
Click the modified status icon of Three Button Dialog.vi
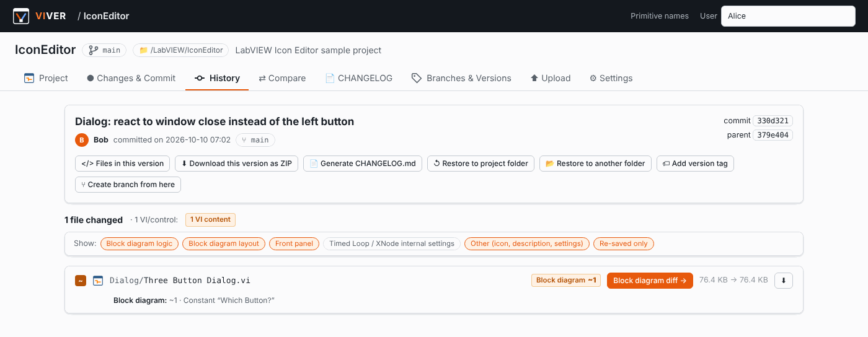pyautogui.click(x=80, y=281)
